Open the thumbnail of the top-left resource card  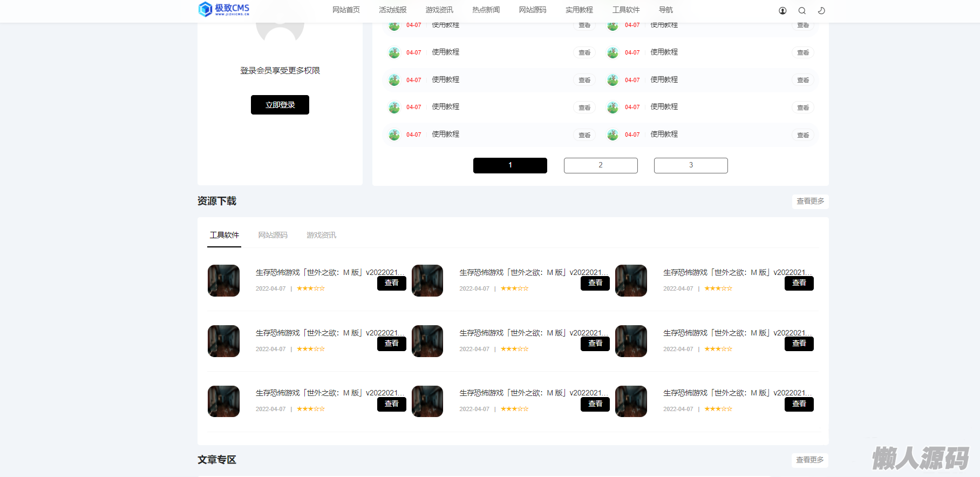click(x=224, y=280)
